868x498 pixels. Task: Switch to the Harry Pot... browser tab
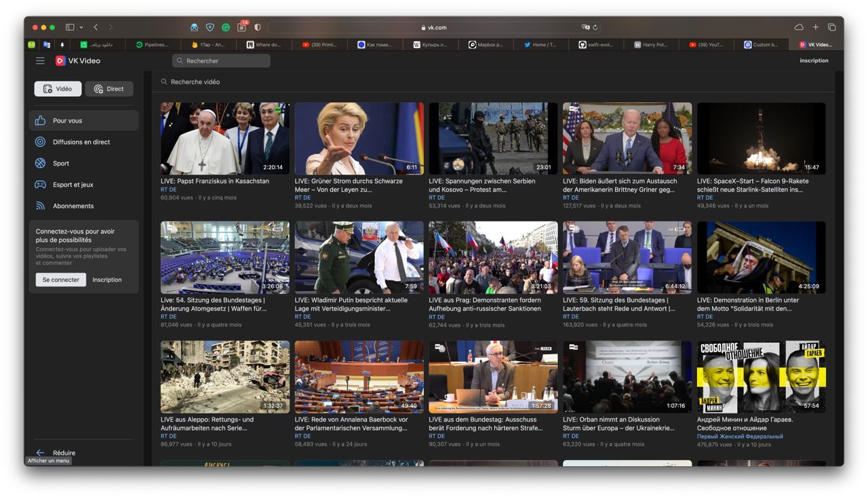[651, 45]
